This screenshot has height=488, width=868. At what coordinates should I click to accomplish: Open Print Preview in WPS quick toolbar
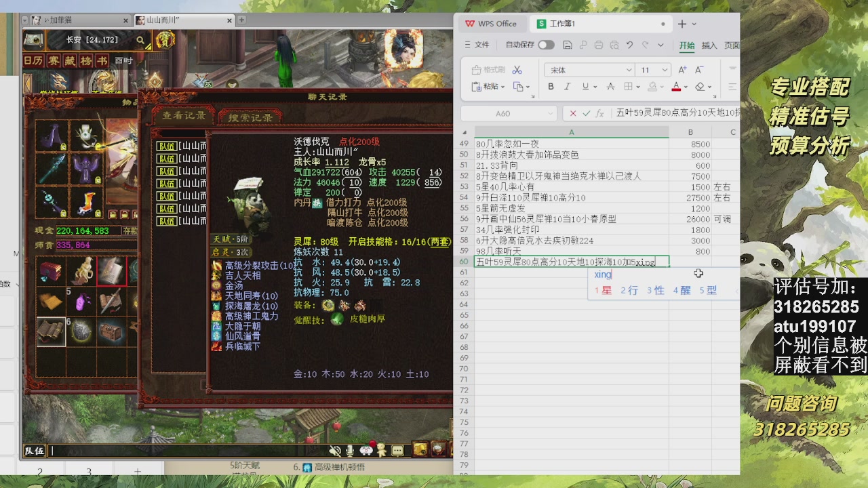pos(614,45)
